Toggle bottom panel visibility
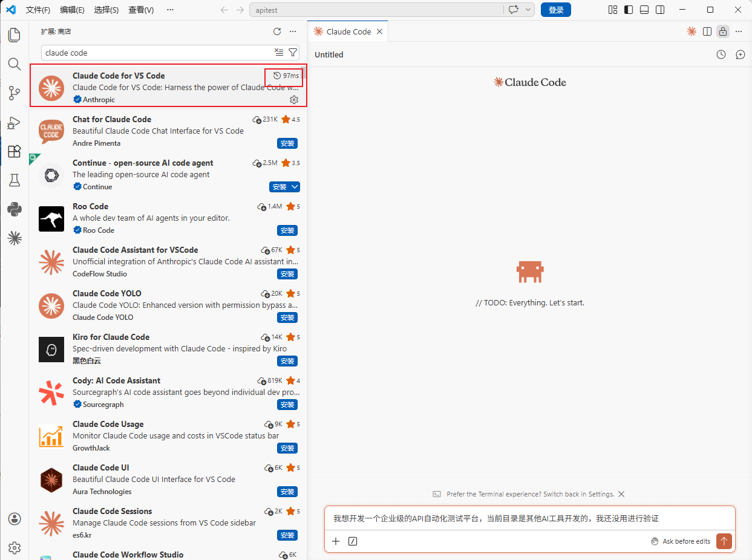This screenshot has width=752, height=560. click(x=644, y=10)
